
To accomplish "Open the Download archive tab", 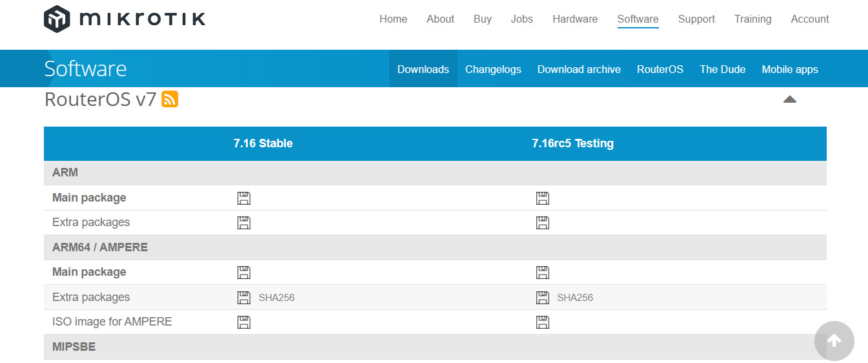I will coord(579,69).
